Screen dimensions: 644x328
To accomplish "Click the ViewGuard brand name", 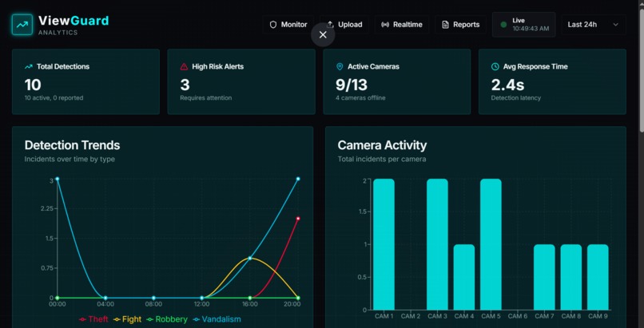I will pos(74,21).
